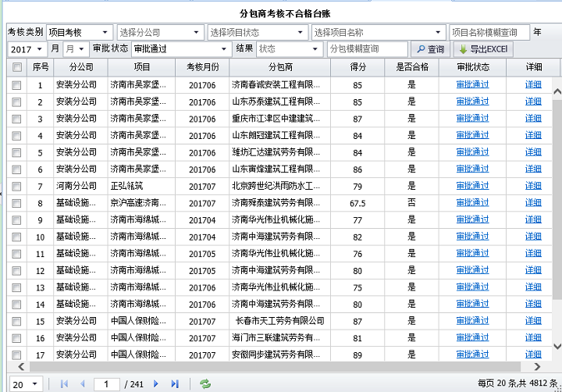The height and width of the screenshot is (392, 562).
Task: Select 201704 cell in row 9
Action: point(202,220)
